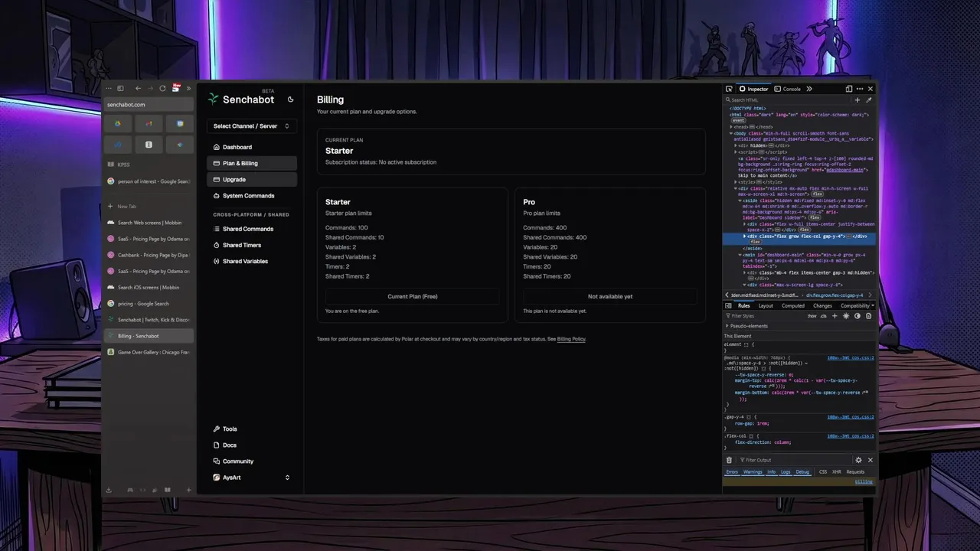The width and height of the screenshot is (980, 551).
Task: Click create new node plus icon
Action: coord(857,100)
